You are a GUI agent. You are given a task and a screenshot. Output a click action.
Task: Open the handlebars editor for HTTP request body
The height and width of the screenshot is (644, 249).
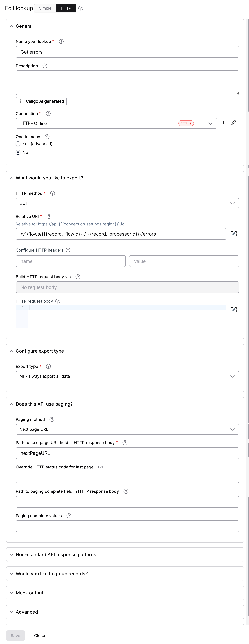(234, 310)
